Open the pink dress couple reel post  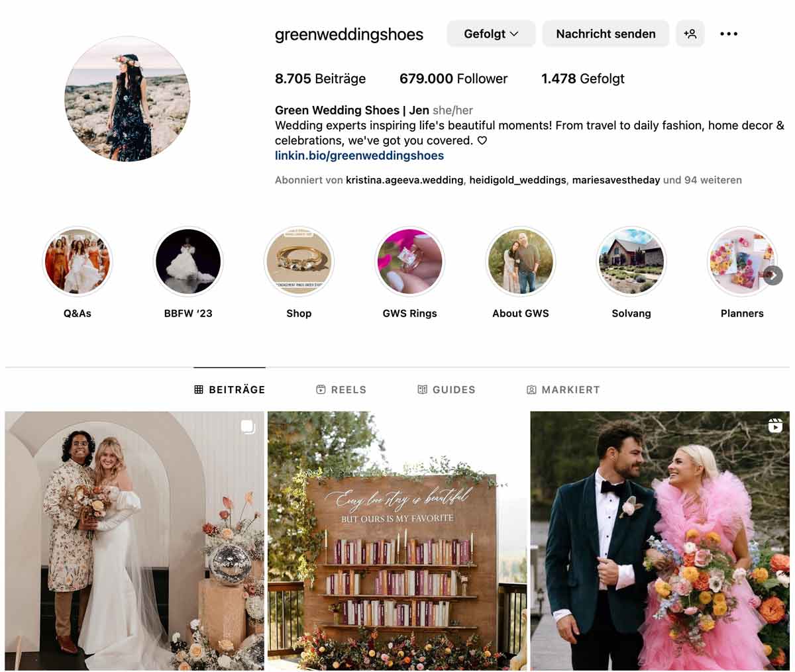[660, 541]
